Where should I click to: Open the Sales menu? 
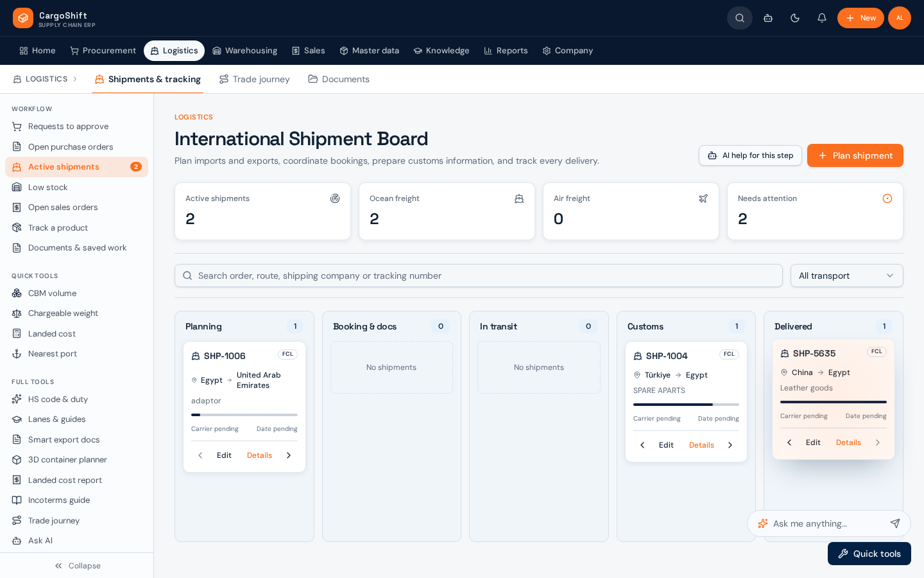pos(308,51)
